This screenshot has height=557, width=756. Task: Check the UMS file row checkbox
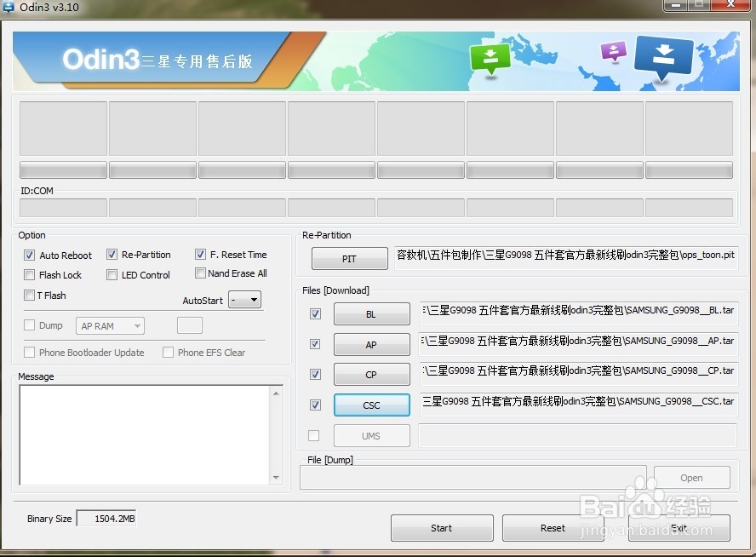[315, 435]
